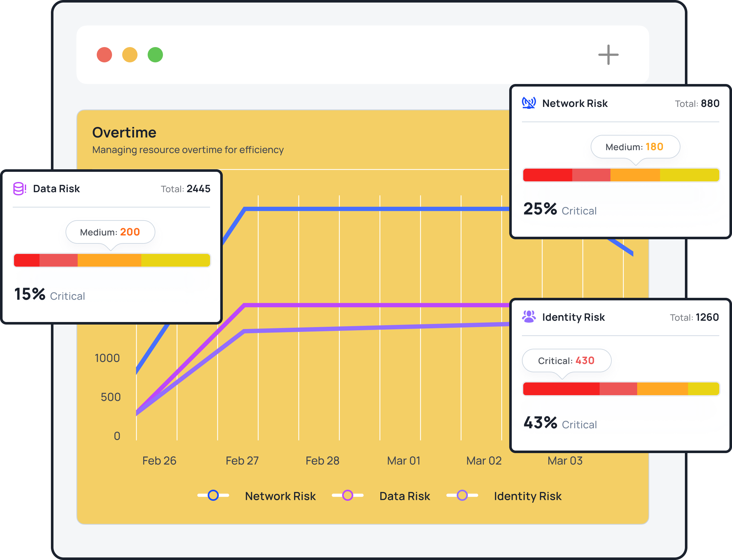Click the Network Risk antenna icon
This screenshot has height=560, width=732.
tap(529, 103)
